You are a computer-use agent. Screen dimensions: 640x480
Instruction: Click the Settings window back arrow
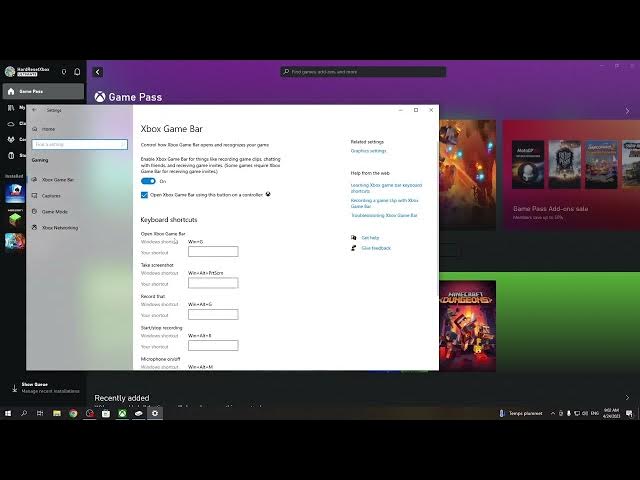[x=34, y=110]
